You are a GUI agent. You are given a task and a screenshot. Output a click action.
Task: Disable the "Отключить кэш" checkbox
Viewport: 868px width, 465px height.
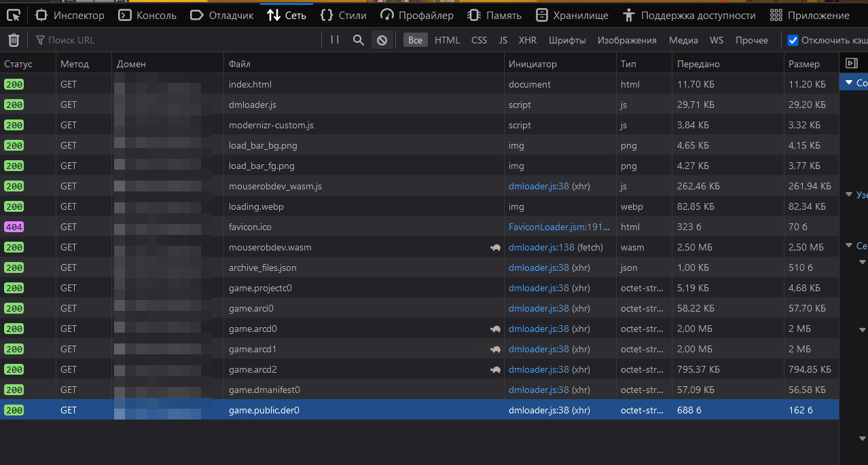(x=792, y=40)
